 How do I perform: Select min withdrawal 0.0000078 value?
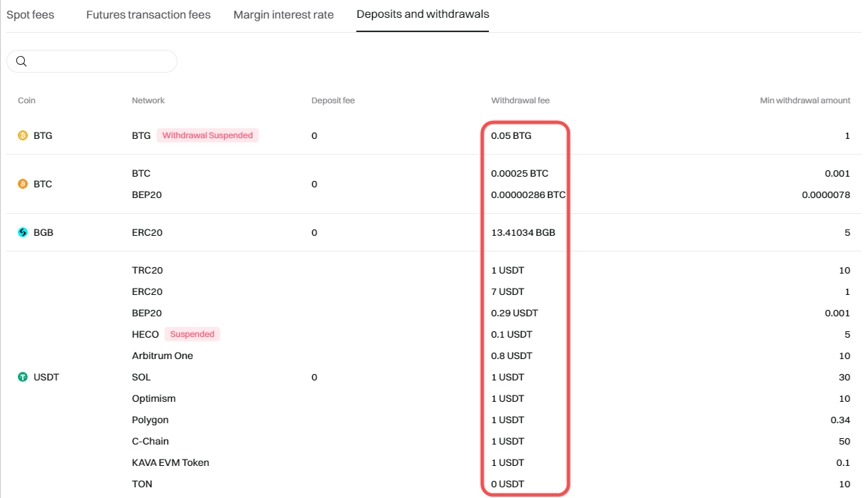tap(826, 194)
